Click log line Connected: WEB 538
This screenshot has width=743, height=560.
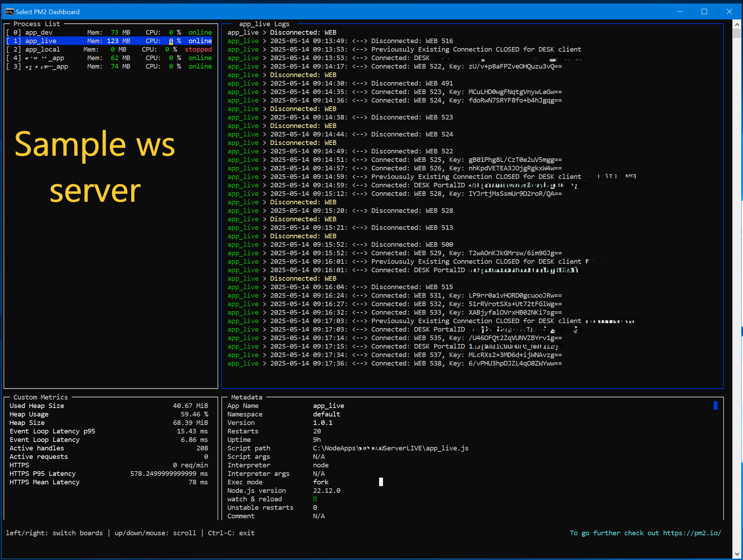395,363
